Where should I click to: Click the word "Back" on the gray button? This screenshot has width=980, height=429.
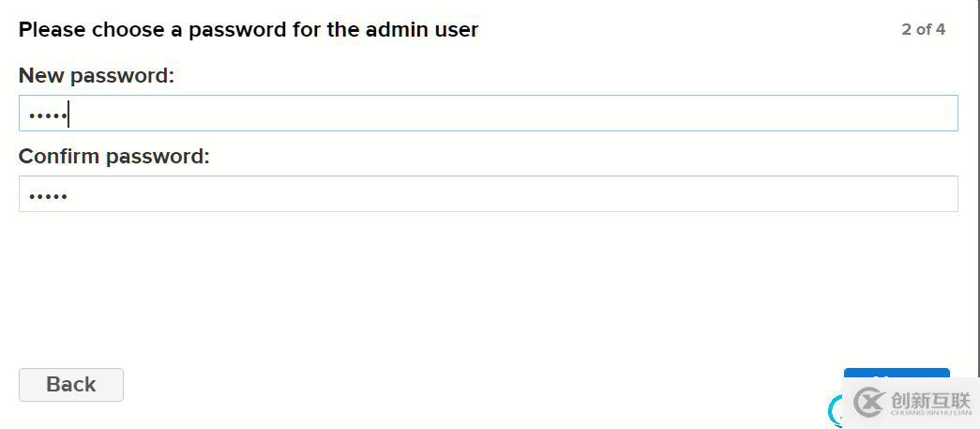[x=71, y=385]
